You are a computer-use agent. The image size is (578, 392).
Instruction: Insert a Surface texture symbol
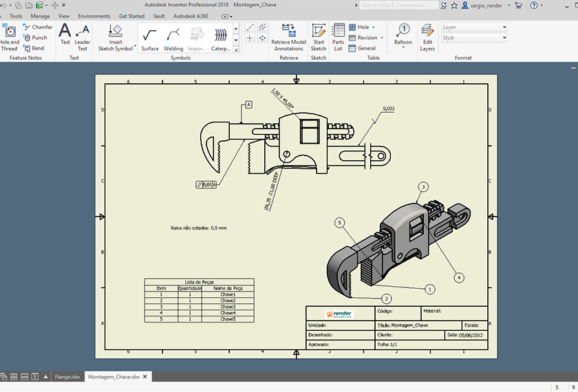click(x=150, y=37)
